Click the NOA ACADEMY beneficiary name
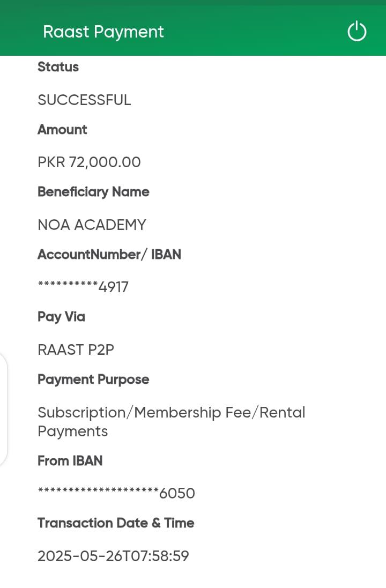386x588 pixels. [x=92, y=225]
